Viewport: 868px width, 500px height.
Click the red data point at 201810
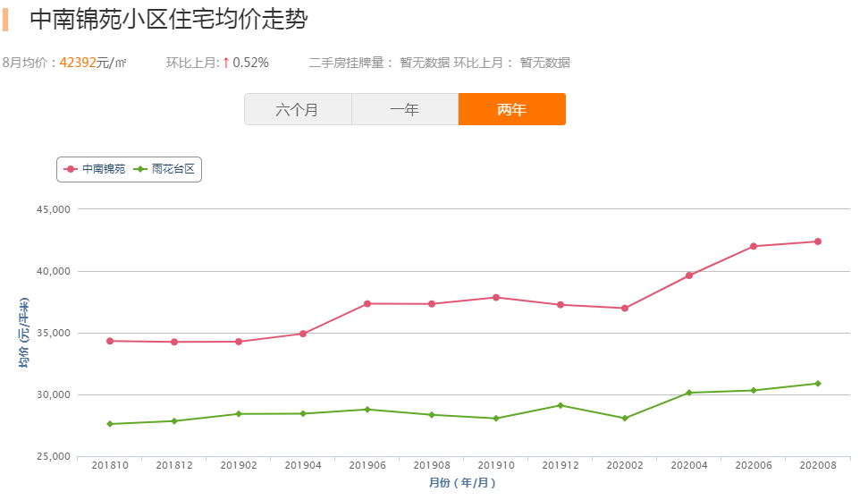coord(110,341)
